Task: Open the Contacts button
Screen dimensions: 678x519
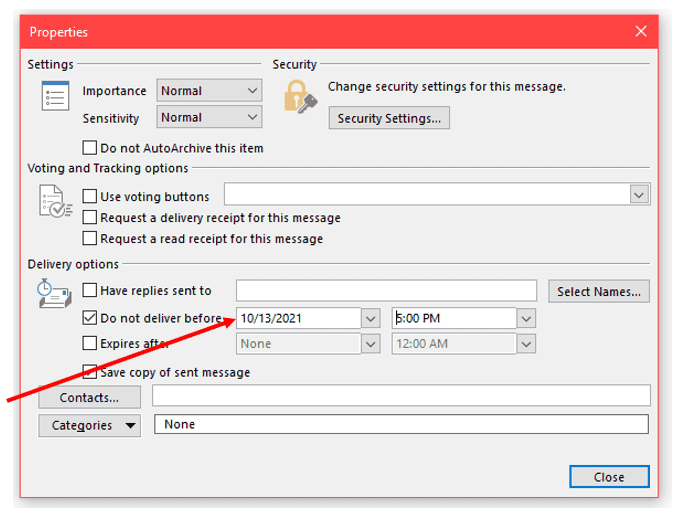Action: tap(91, 397)
